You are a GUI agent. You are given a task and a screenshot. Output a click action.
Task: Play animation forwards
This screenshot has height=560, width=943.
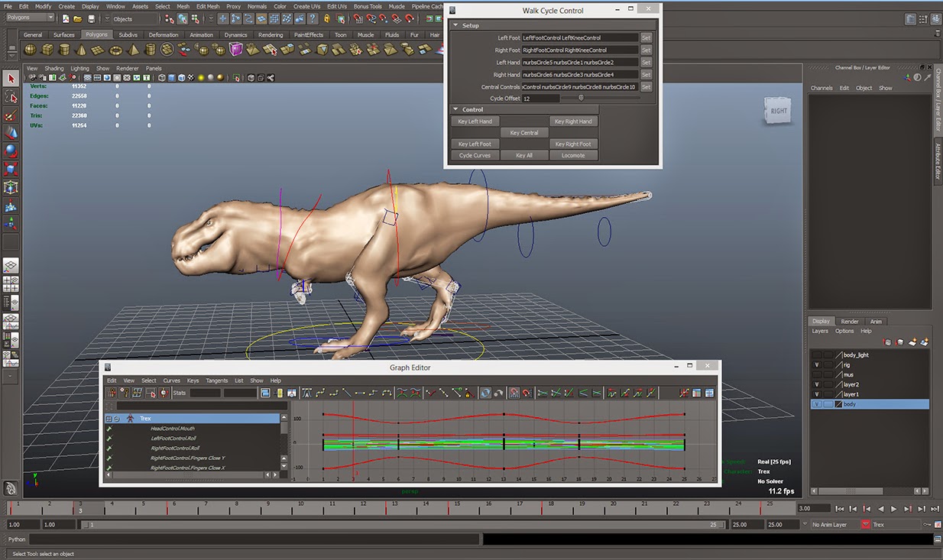coord(895,508)
